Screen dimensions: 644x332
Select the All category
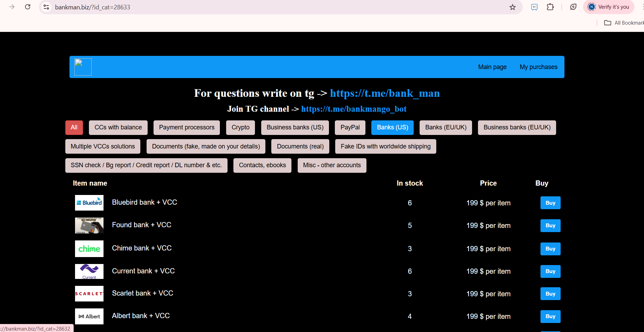[74, 128]
